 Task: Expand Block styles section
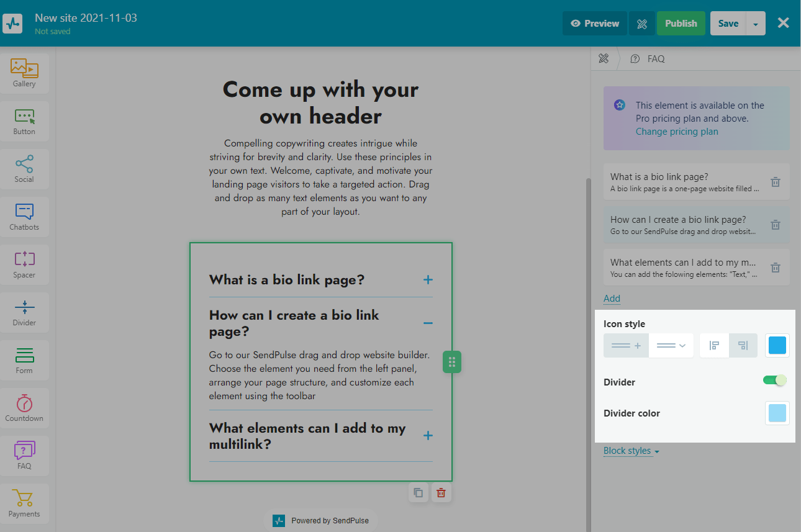tap(631, 451)
